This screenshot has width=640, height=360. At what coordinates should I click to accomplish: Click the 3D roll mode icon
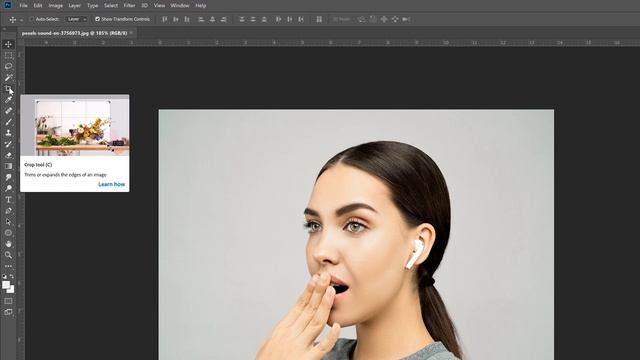373,19
